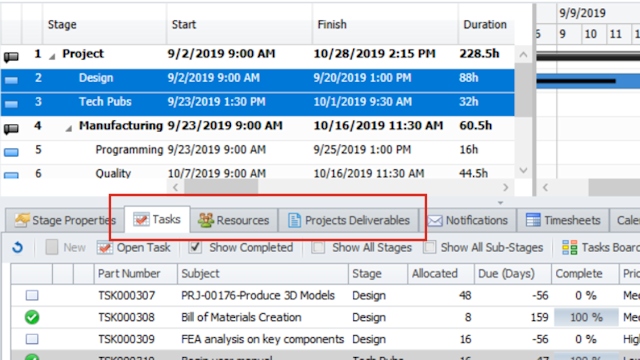Open the Tasks Board icon

click(569, 247)
